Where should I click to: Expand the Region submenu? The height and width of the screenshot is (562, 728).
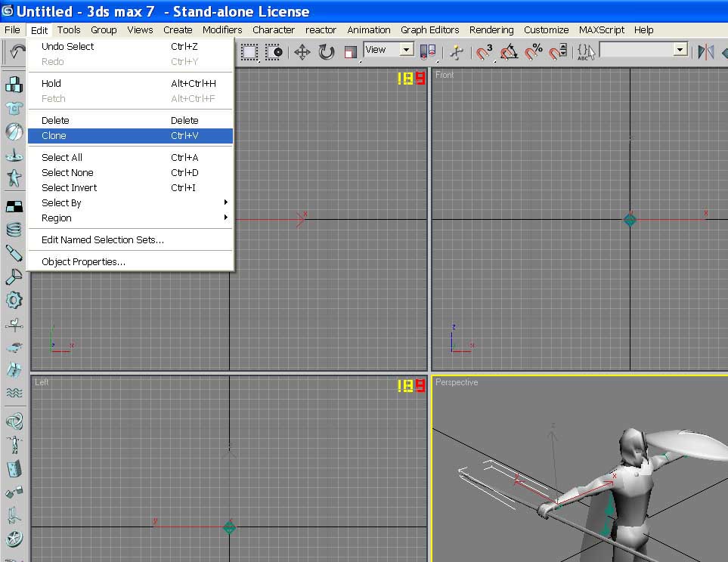[131, 218]
